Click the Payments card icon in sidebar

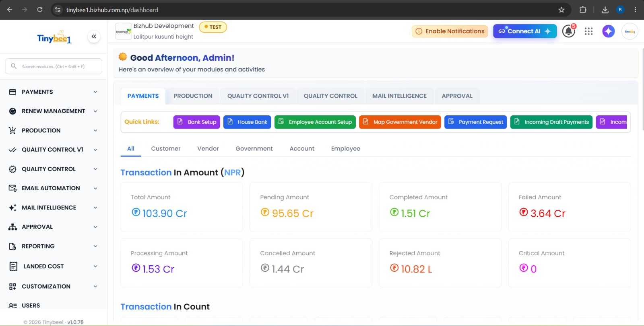coord(12,92)
